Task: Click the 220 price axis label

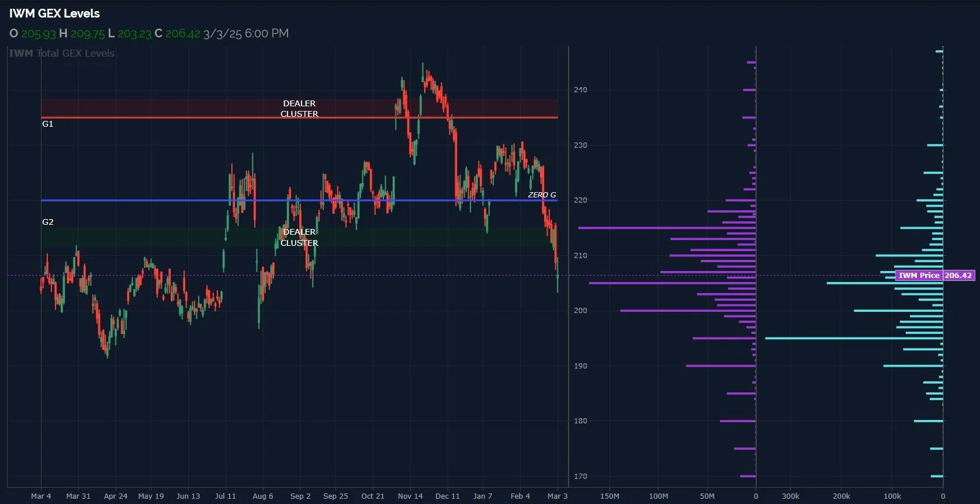Action: point(580,200)
